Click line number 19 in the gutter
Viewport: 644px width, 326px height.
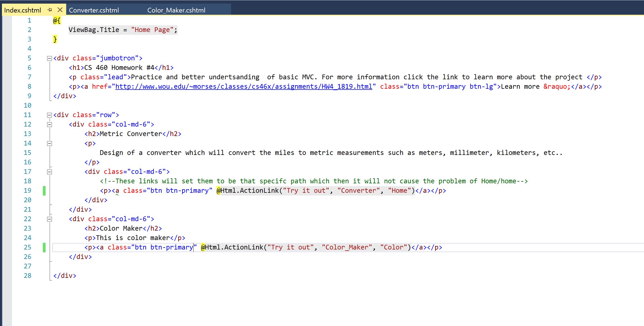click(x=27, y=191)
